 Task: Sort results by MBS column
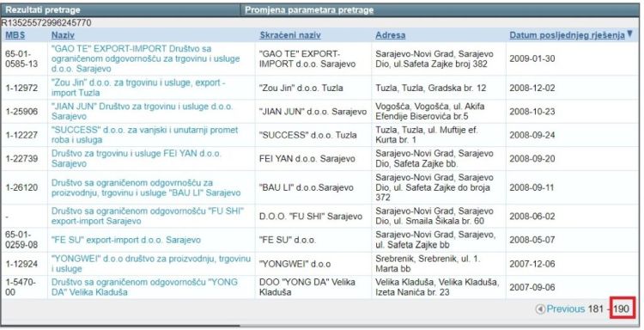15,35
